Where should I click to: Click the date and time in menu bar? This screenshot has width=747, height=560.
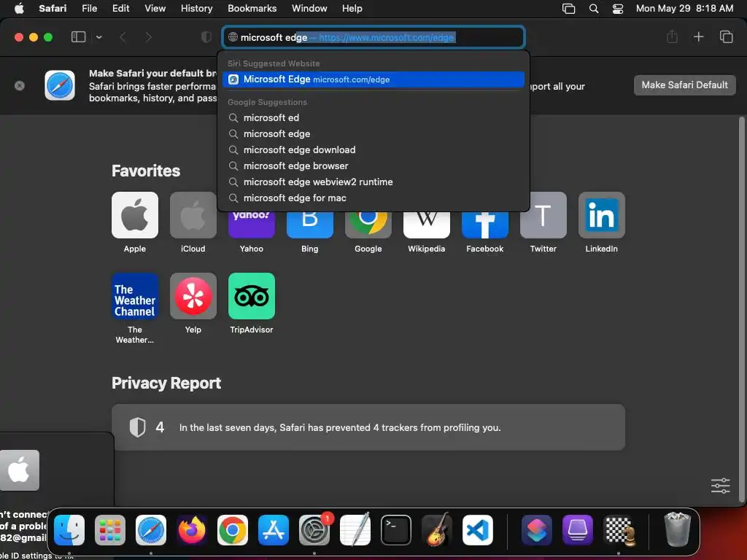point(684,9)
